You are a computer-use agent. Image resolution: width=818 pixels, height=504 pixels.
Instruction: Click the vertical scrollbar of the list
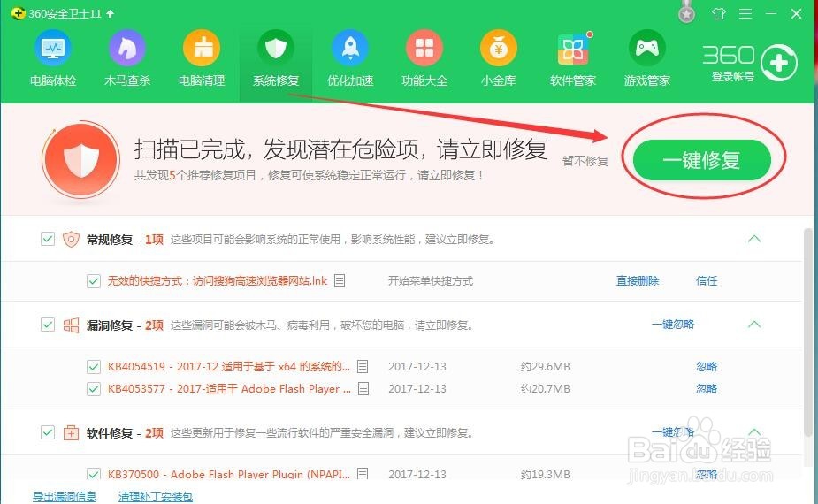pos(808,332)
